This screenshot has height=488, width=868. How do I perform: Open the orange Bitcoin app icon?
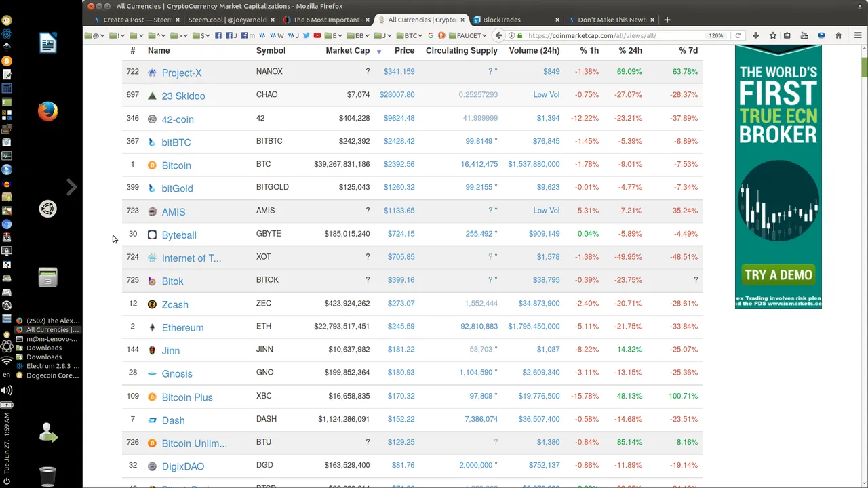pyautogui.click(x=7, y=61)
